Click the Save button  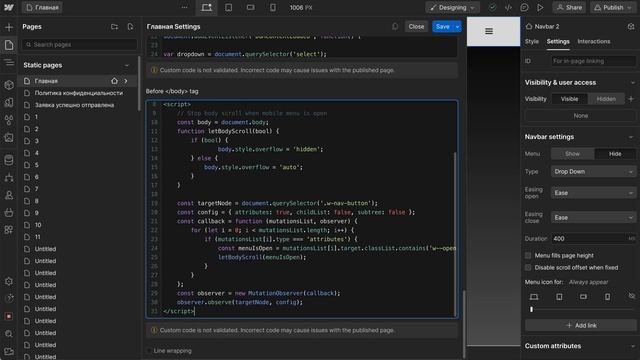click(x=442, y=27)
